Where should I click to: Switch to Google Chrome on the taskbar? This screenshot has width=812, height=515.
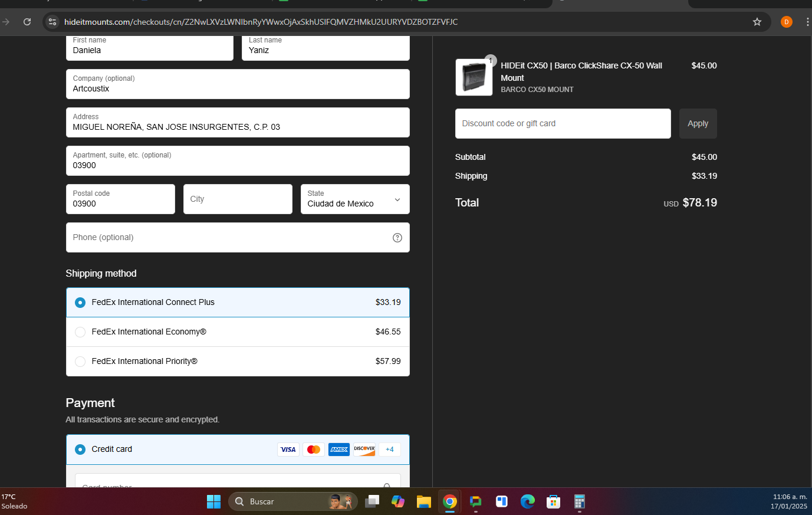pyautogui.click(x=450, y=501)
